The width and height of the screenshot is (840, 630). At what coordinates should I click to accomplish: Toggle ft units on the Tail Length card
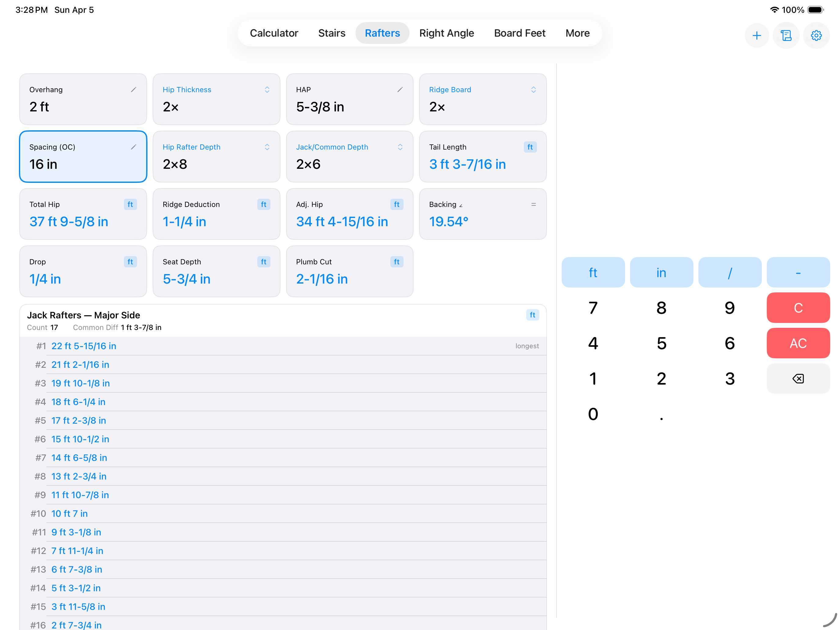click(x=530, y=147)
